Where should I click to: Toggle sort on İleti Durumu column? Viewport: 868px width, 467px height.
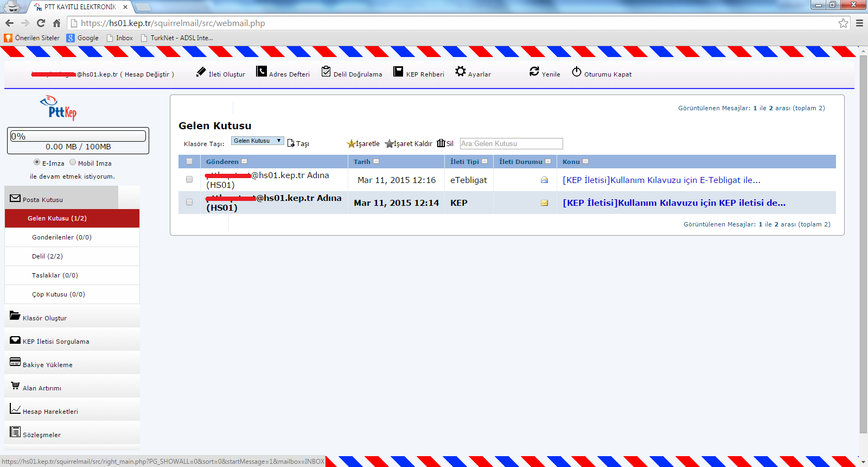pyautogui.click(x=548, y=161)
